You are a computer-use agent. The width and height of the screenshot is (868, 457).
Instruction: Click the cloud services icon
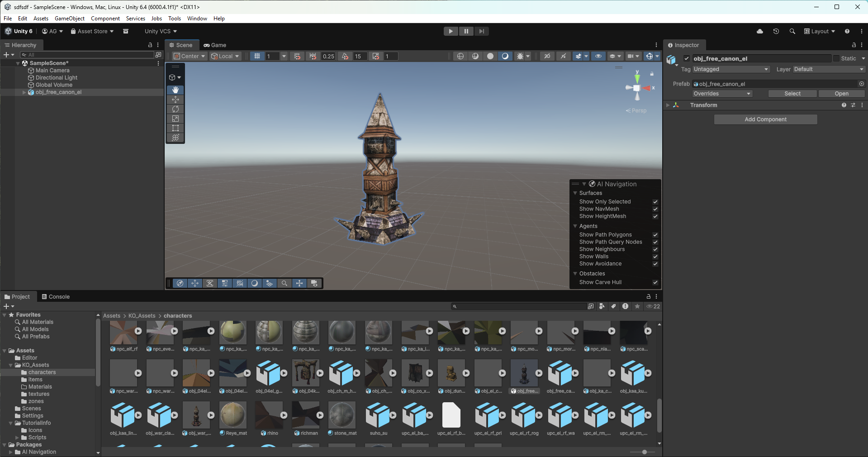[x=760, y=31]
